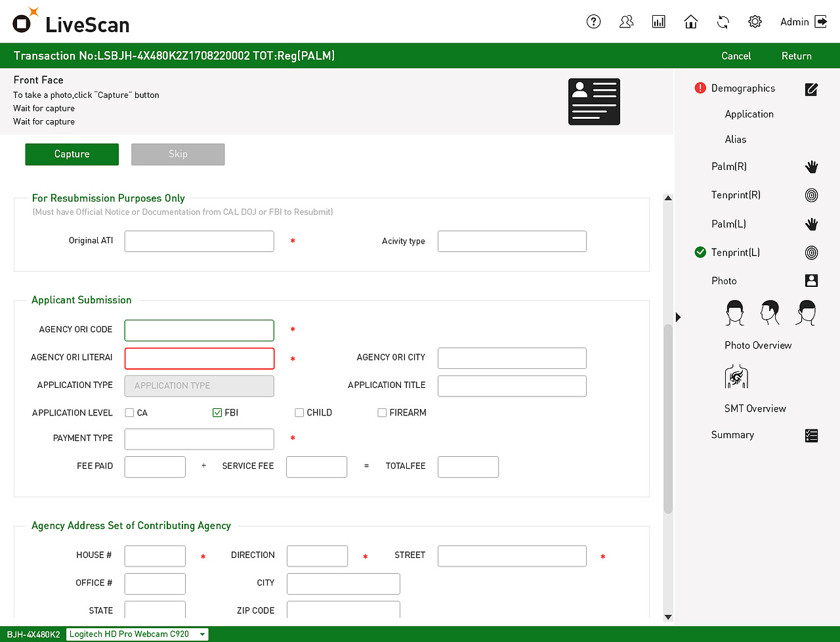Open the help question mark icon

[593, 21]
